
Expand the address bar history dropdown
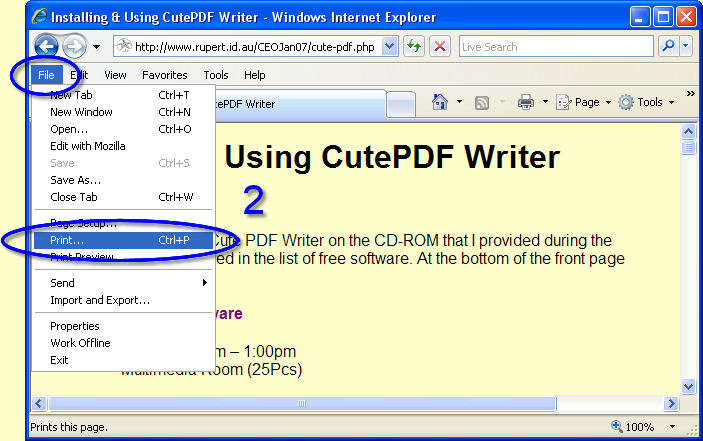click(x=390, y=47)
